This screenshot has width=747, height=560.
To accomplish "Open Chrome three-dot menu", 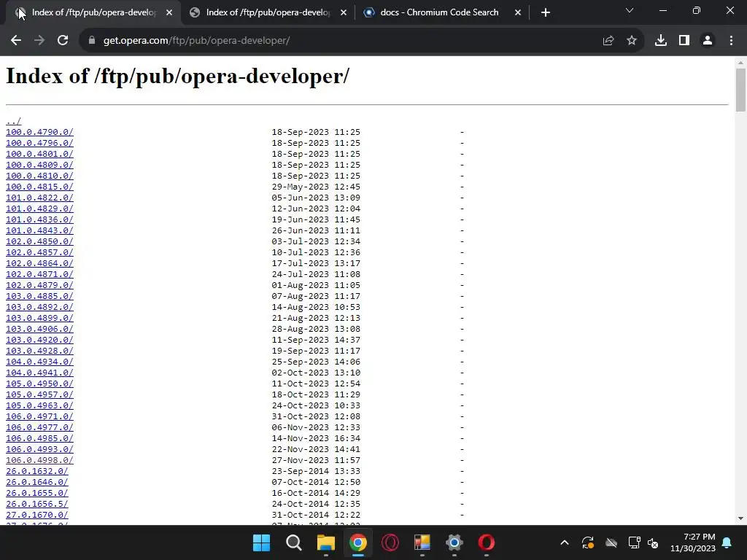I will point(731,41).
